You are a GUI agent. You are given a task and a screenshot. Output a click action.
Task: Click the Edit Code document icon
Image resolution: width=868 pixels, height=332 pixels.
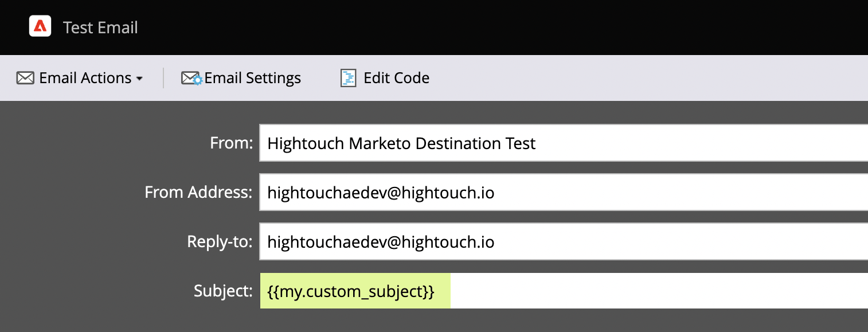[348, 78]
